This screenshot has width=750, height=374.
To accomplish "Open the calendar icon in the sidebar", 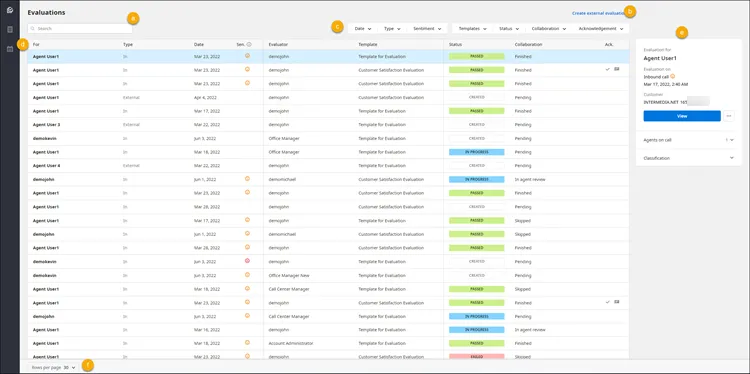I will (x=10, y=49).
